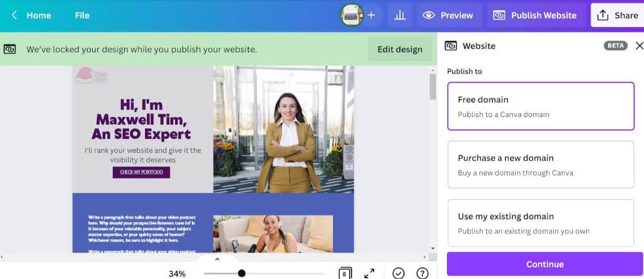Select the Free domain option
The width and height of the screenshot is (644, 279).
tap(540, 106)
